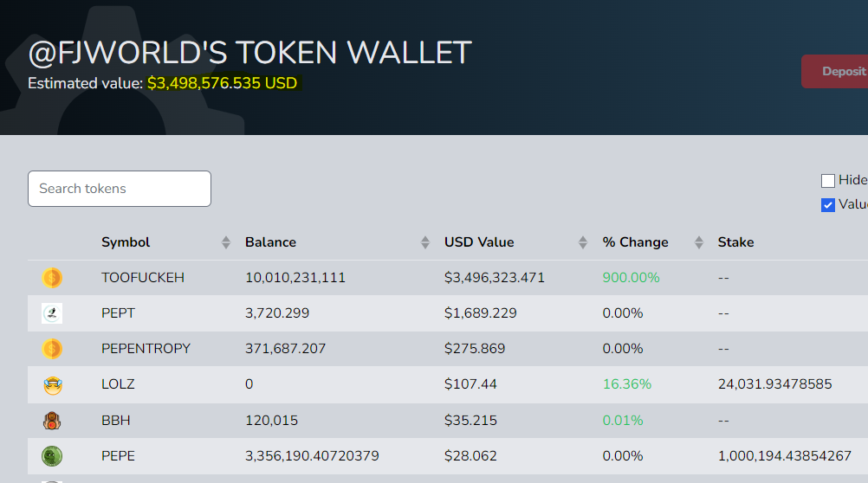The height and width of the screenshot is (483, 868).
Task: Click balance 120,015
Action: [x=271, y=421]
